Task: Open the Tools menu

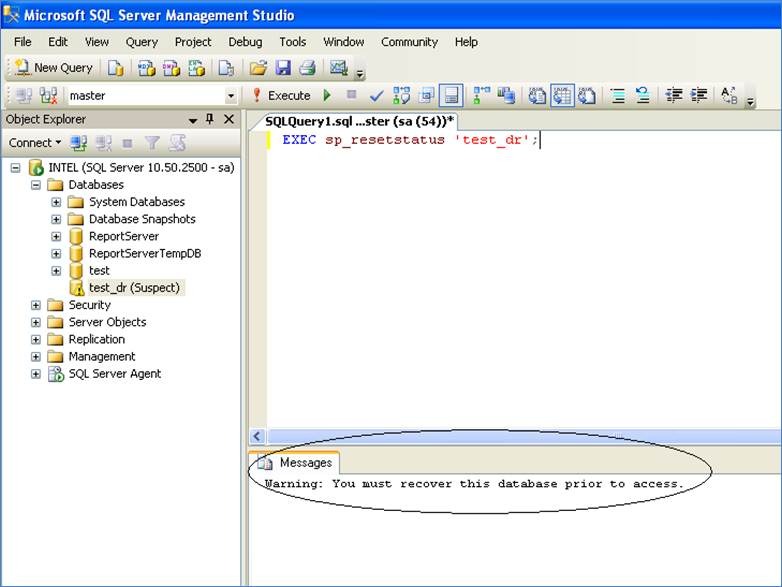Action: (x=293, y=42)
